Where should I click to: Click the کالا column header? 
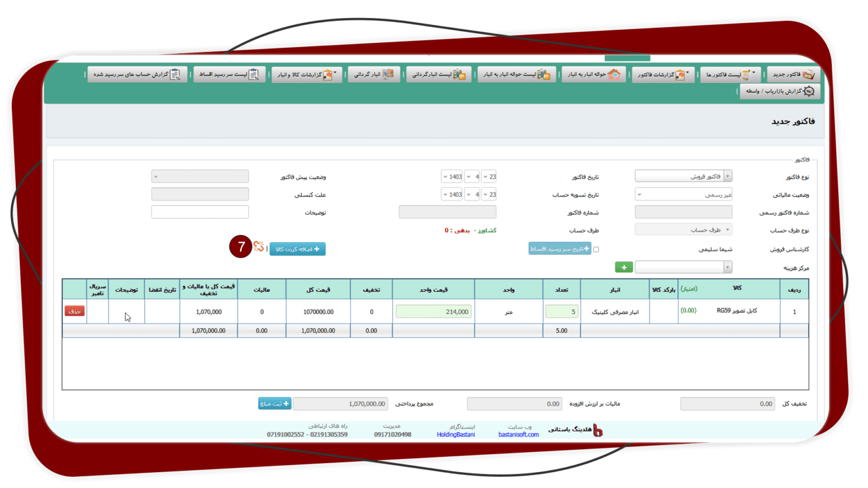coord(729,289)
